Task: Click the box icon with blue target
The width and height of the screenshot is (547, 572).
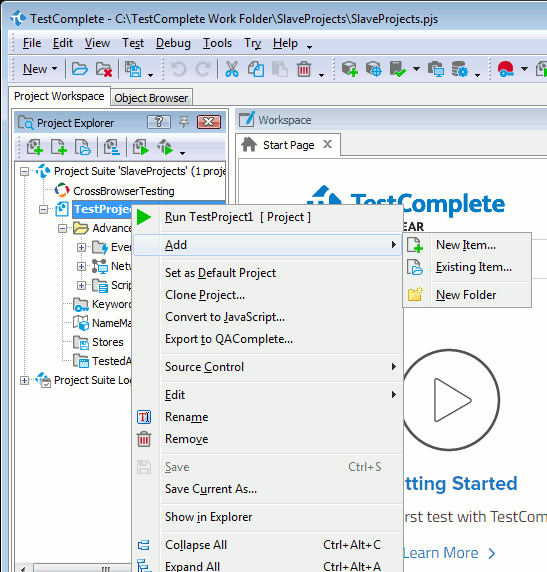Action: tap(373, 69)
